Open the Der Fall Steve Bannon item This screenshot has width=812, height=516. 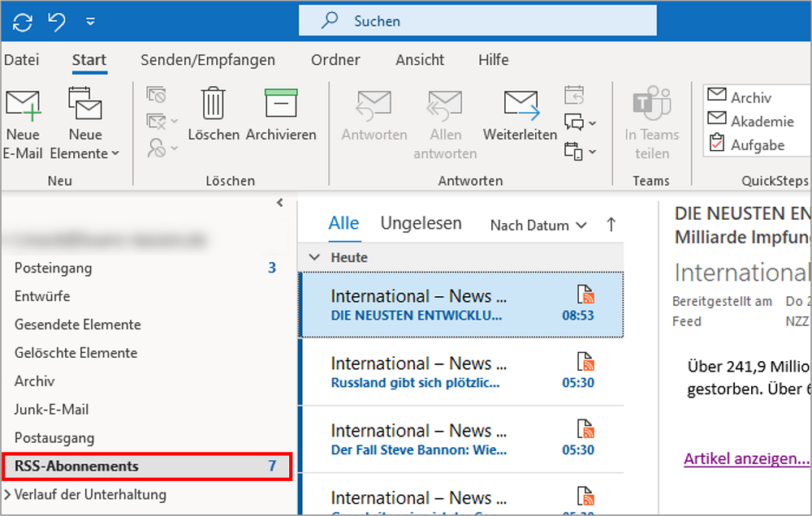tap(461, 440)
